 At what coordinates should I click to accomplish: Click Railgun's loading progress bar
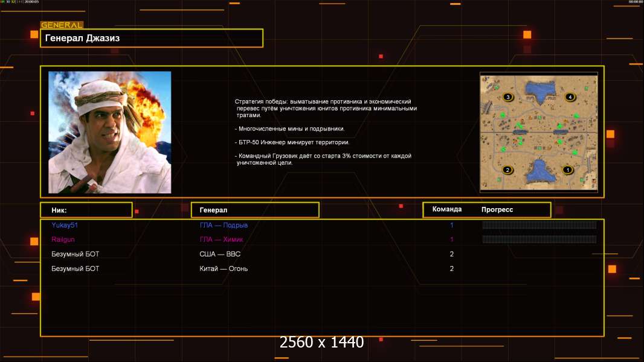[539, 240]
